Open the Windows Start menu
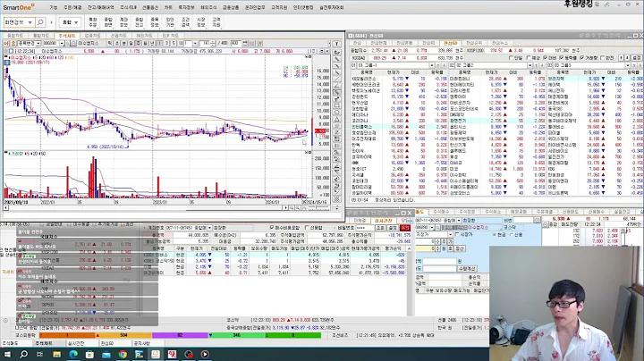Screen dimensions: 644x361 pyautogui.click(x=7, y=354)
